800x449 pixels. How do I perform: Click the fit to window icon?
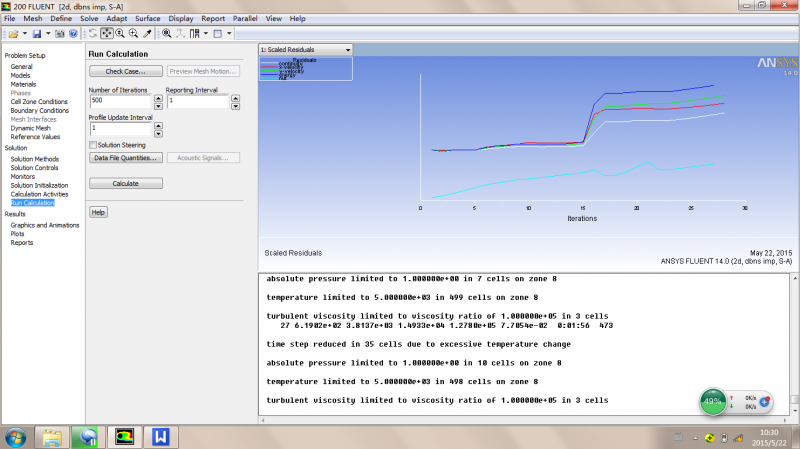pyautogui.click(x=167, y=34)
